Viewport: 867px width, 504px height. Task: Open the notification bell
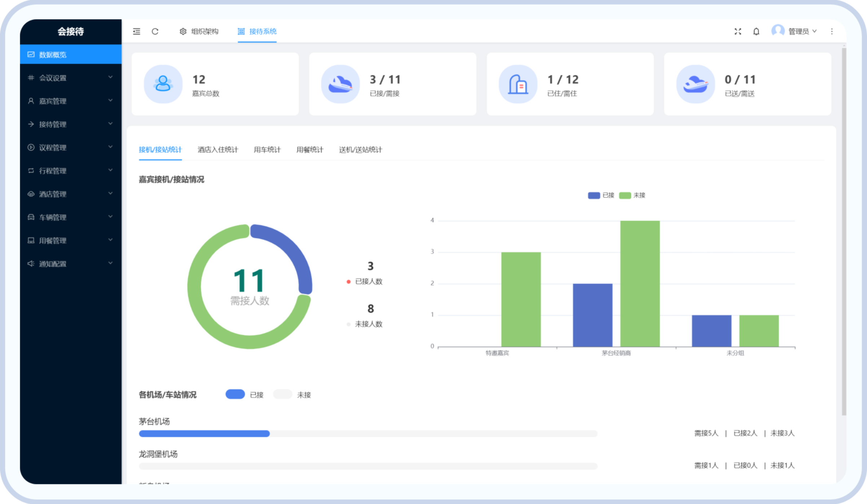(x=756, y=31)
